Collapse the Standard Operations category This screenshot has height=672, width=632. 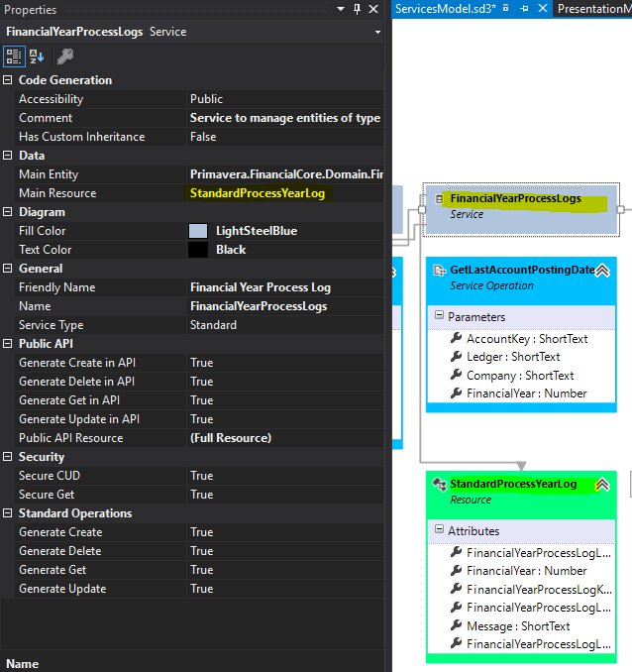point(8,513)
